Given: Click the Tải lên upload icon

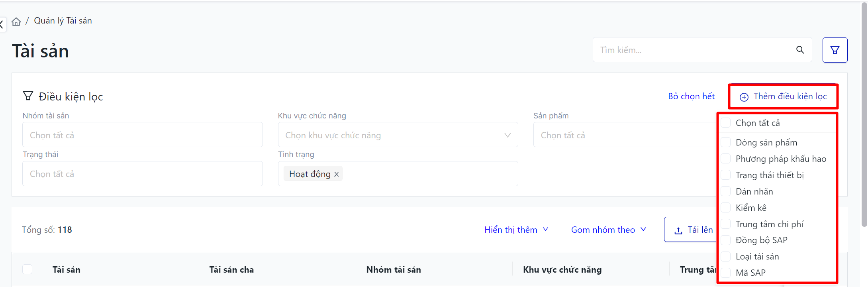Looking at the screenshot, I should [x=678, y=230].
